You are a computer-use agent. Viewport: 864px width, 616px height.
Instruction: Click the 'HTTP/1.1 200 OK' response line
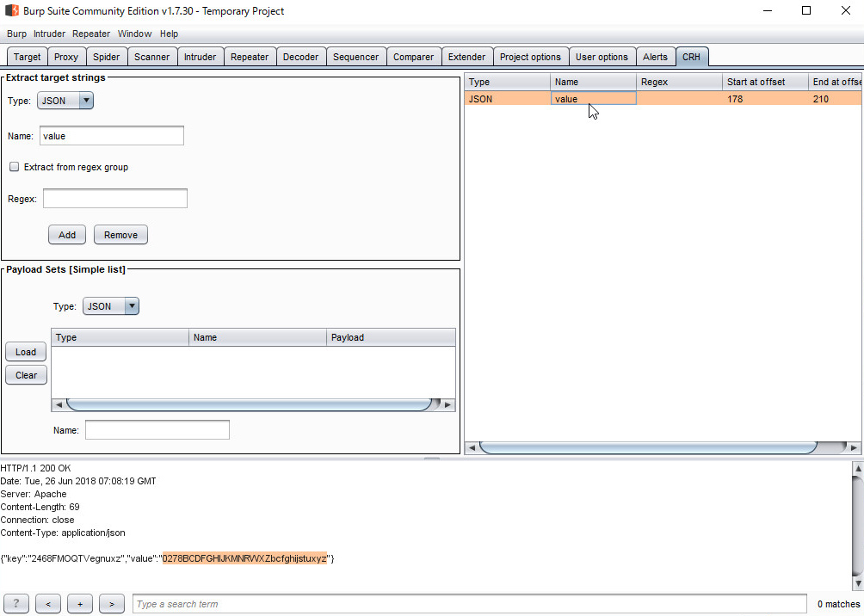pos(36,468)
